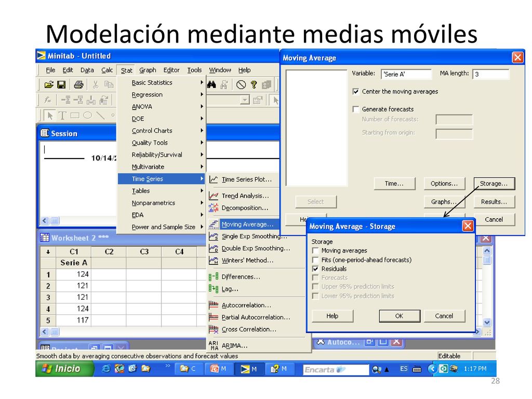The width and height of the screenshot is (532, 399).
Task: Click the Cut scissors toolbar icon
Action: pyautogui.click(x=96, y=85)
